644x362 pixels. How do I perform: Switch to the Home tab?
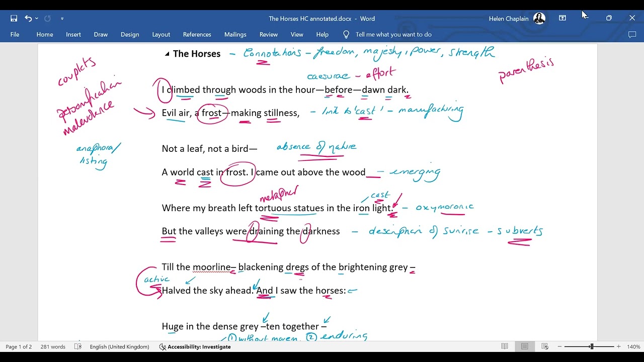coord(45,35)
